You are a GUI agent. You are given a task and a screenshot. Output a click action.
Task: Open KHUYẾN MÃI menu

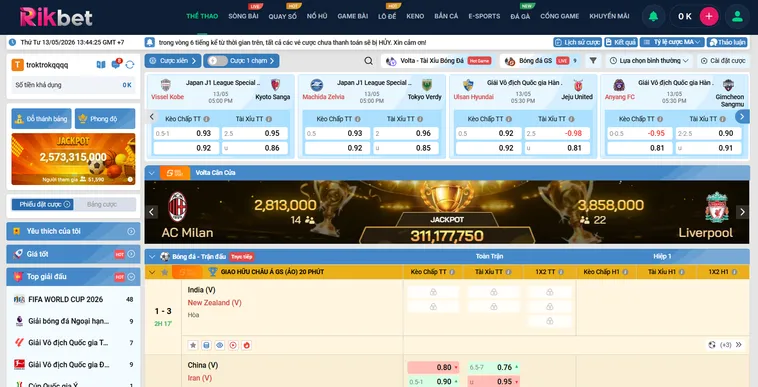(x=609, y=16)
